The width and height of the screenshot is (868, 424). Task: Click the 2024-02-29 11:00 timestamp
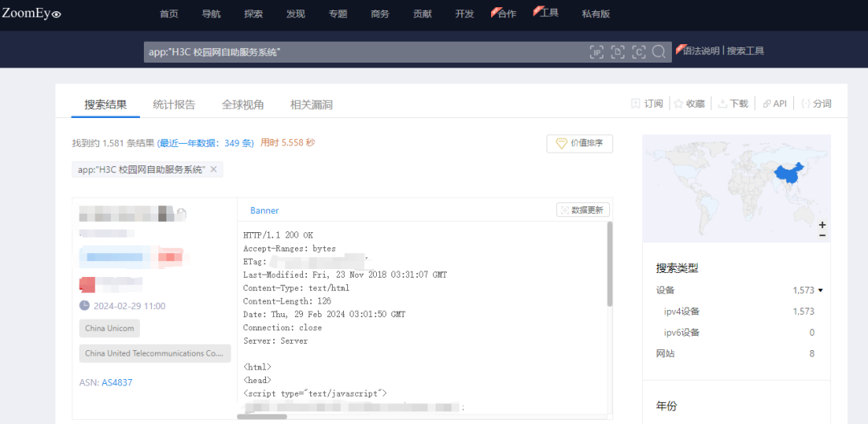pyautogui.click(x=129, y=306)
